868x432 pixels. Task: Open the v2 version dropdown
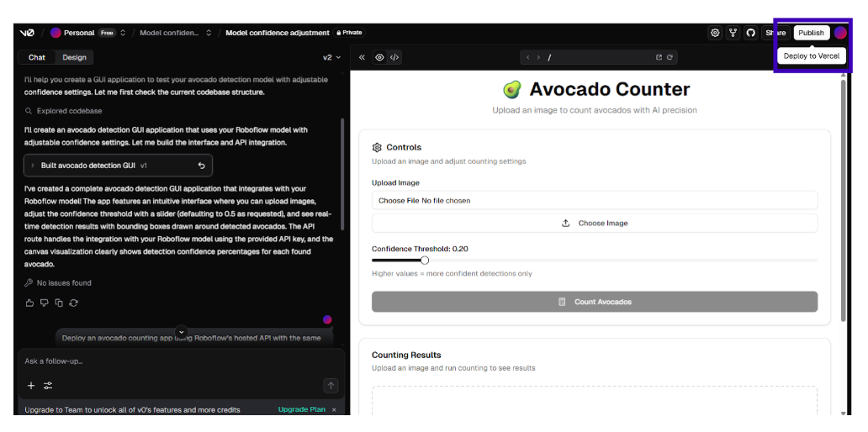point(332,57)
